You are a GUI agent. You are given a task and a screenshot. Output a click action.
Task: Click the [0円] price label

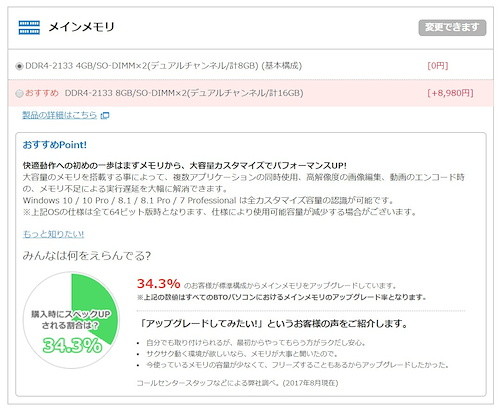click(438, 66)
